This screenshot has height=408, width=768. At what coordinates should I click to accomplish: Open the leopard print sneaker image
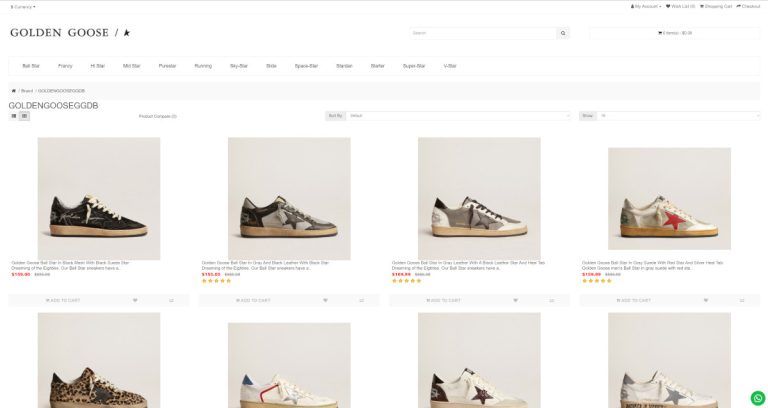tap(99, 360)
